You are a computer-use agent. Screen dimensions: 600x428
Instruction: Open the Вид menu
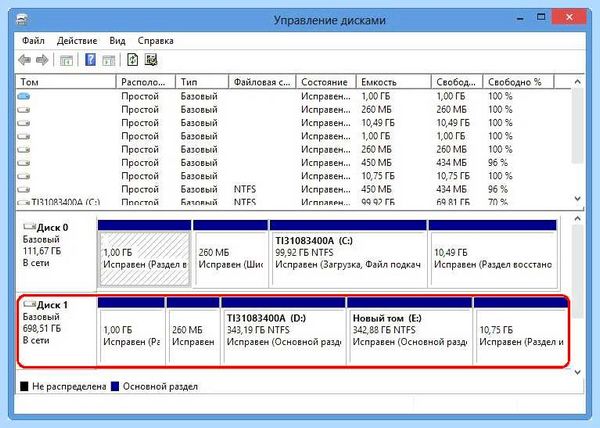[x=117, y=41]
